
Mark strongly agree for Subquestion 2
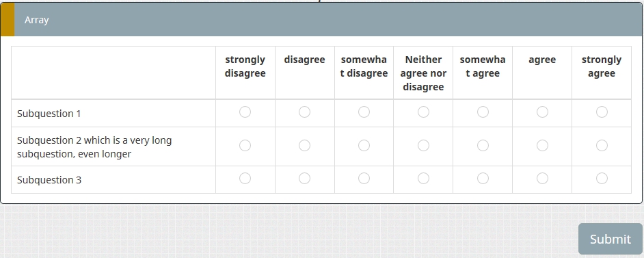[602, 146]
